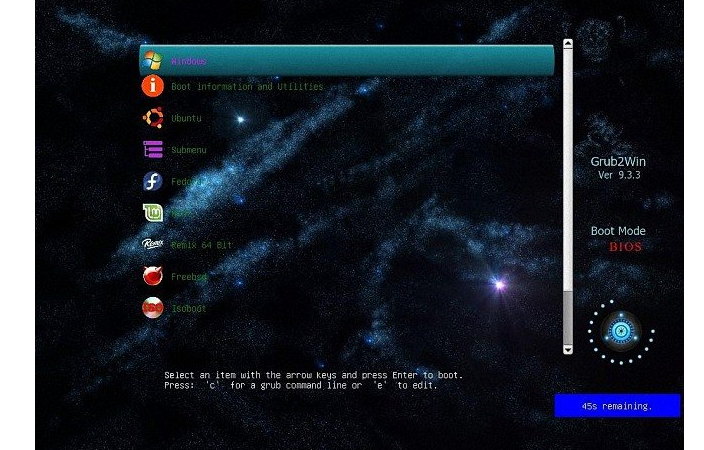This screenshot has height=450, width=704.
Task: Choose the Ubuntu menu entry
Action: 186,119
